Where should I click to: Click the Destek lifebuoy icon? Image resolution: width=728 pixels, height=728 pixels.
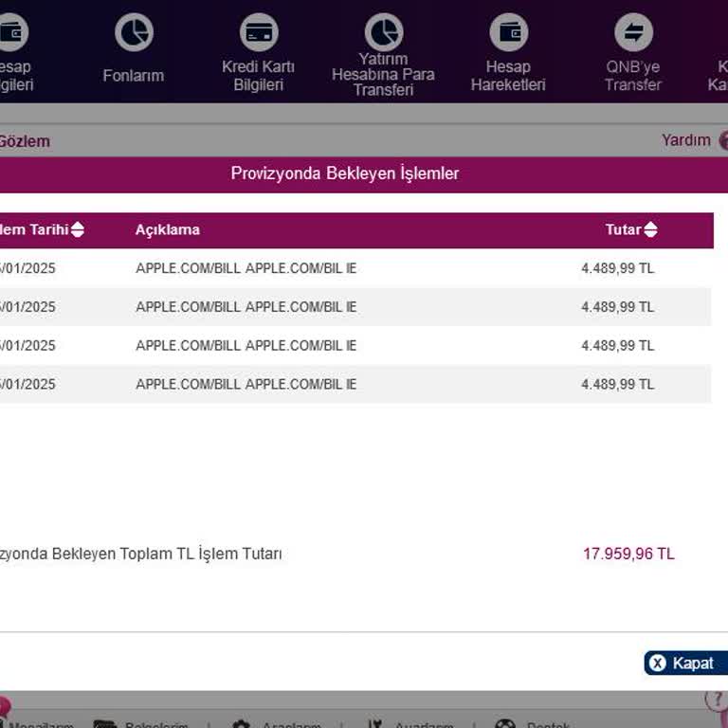[x=505, y=725]
